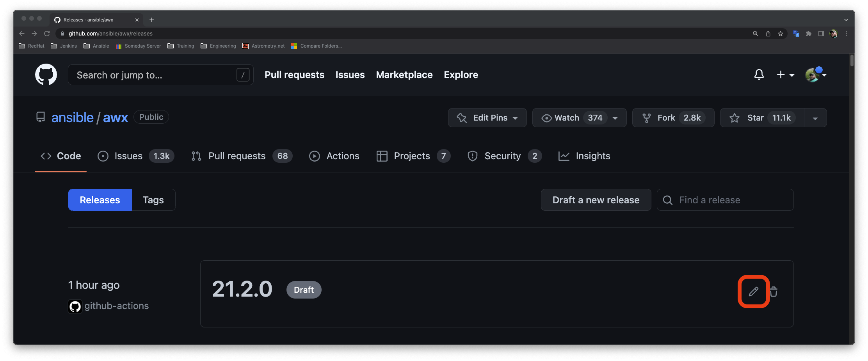868x361 pixels.
Task: Click the magnifier in Find a release field
Action: coord(667,200)
